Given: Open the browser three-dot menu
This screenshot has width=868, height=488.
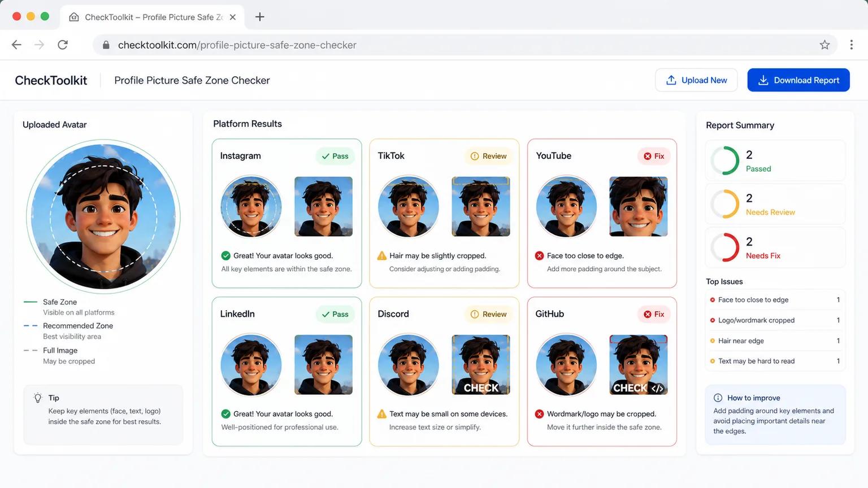Looking at the screenshot, I should pyautogui.click(x=851, y=45).
